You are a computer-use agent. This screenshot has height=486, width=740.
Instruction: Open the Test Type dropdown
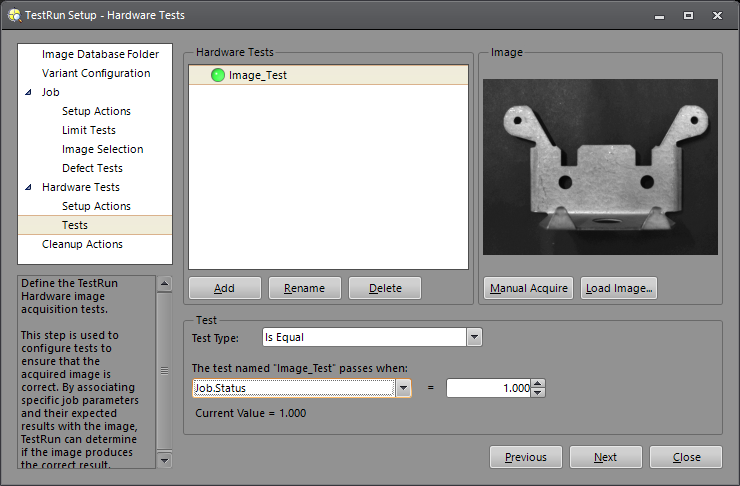point(474,338)
